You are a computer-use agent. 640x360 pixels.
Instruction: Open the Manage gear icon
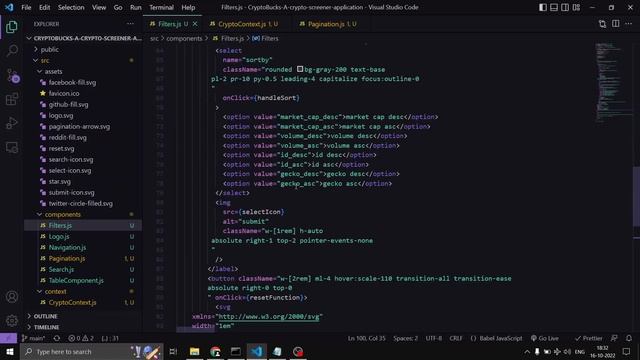[12, 320]
